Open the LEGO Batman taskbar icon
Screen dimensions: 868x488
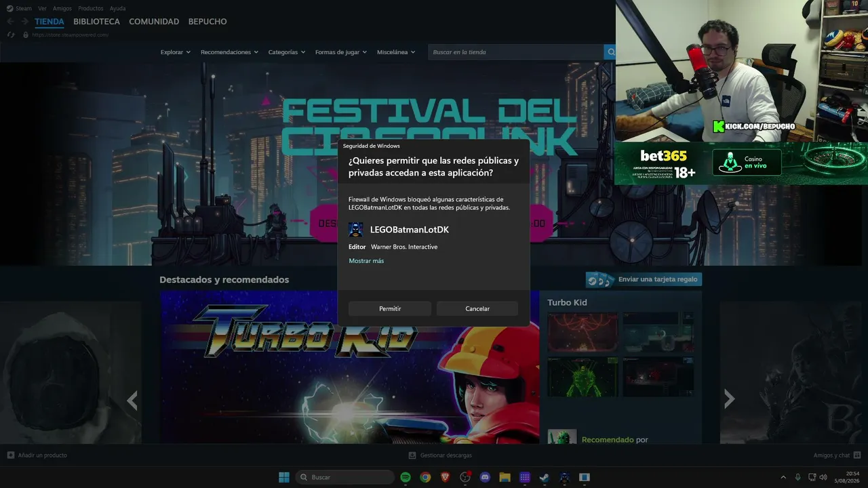pyautogui.click(x=564, y=477)
